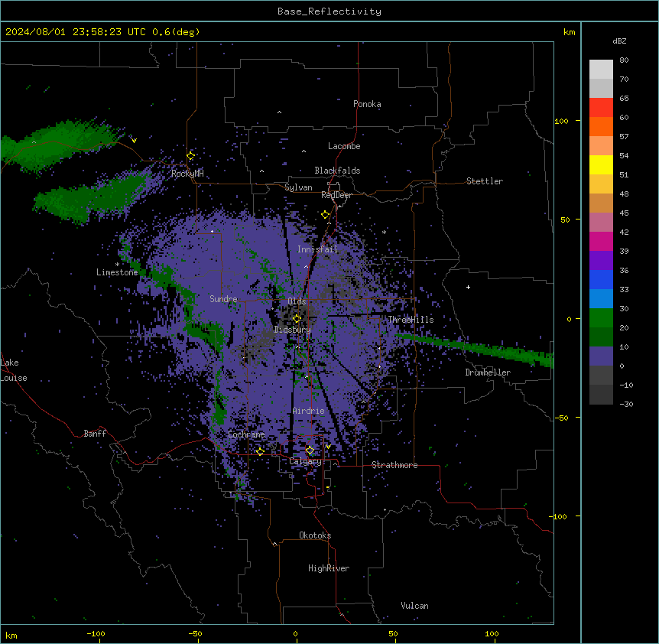Pick the red 60-65 dBZ legend swatch

[x=601, y=107]
